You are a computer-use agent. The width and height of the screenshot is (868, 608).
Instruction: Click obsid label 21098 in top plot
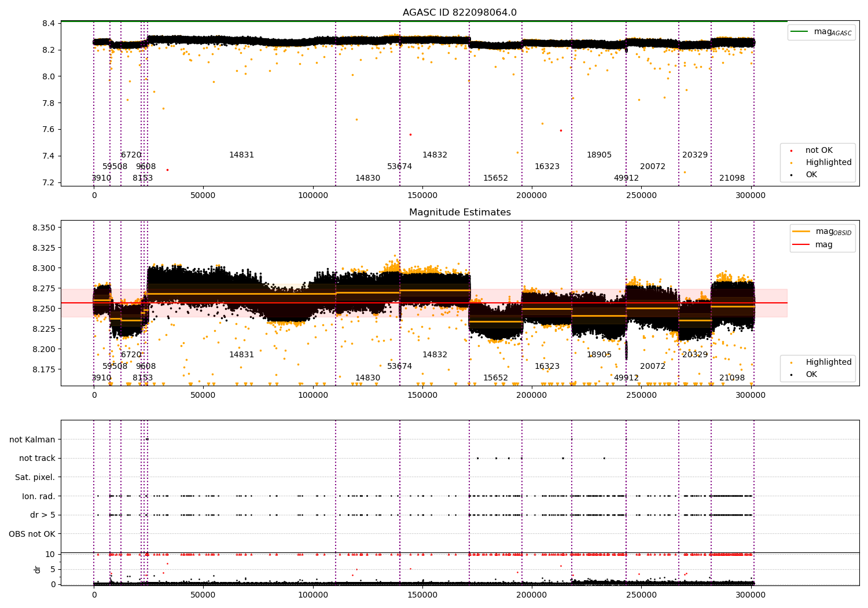[732, 178]
